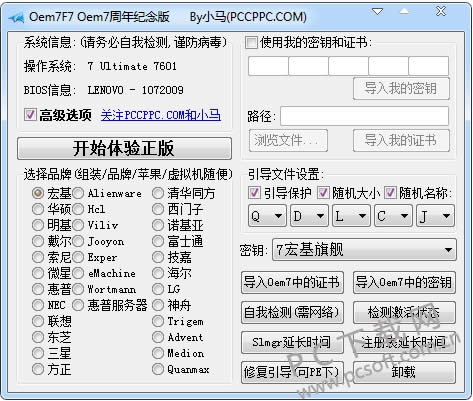Click 检测激活状态 button
473x401 pixels.
click(404, 312)
